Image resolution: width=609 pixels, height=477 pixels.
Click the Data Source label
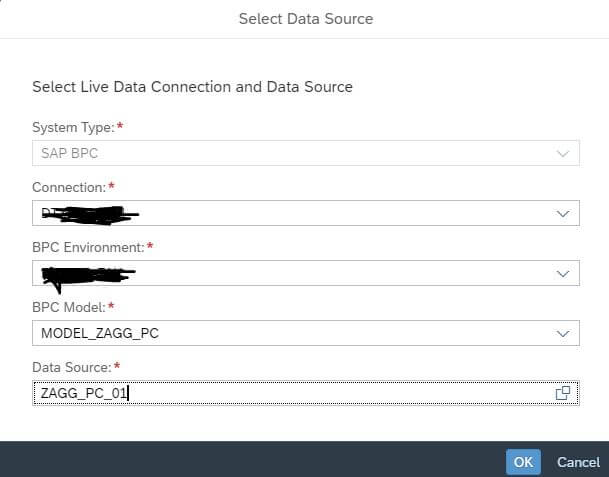coord(72,367)
